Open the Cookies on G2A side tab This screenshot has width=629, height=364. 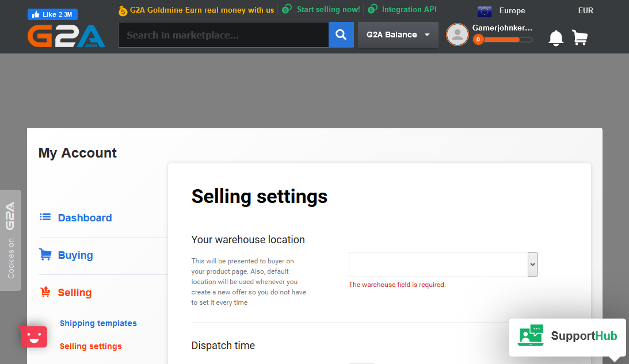10,240
